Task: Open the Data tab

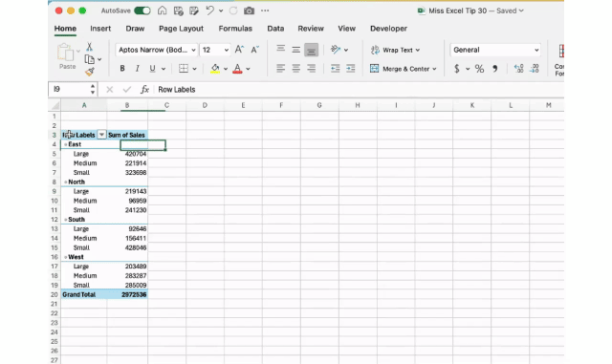Action: [275, 29]
